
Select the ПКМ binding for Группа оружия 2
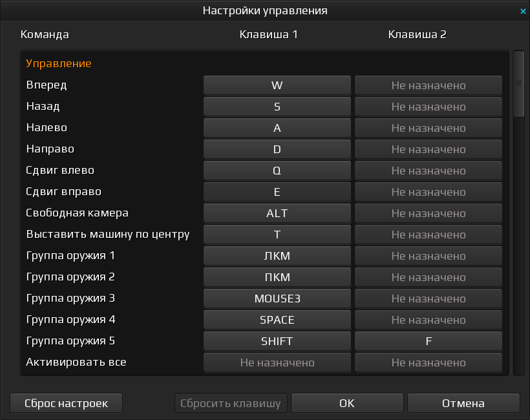pyautogui.click(x=277, y=277)
